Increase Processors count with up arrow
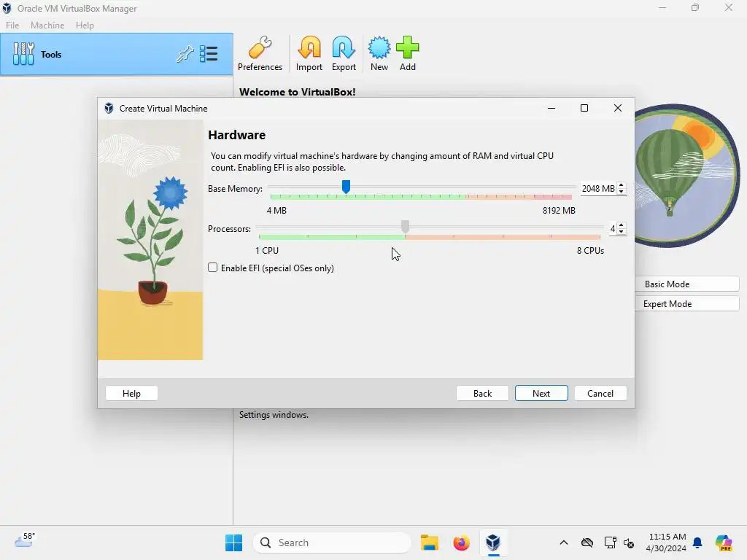 click(x=621, y=225)
